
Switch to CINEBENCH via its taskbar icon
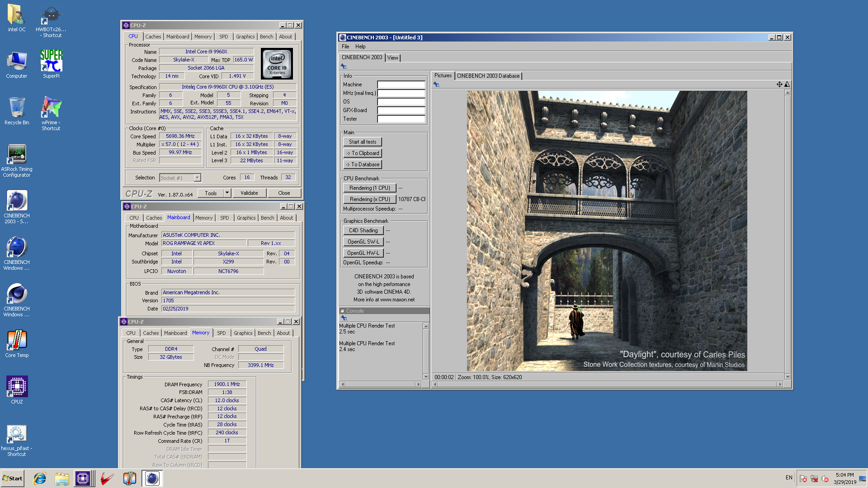pyautogui.click(x=152, y=479)
